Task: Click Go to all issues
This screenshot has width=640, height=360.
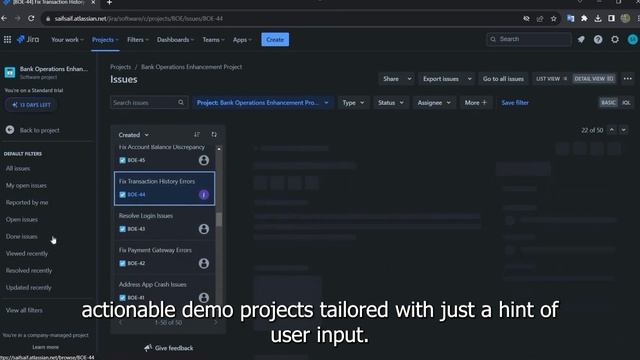Action: tap(503, 79)
